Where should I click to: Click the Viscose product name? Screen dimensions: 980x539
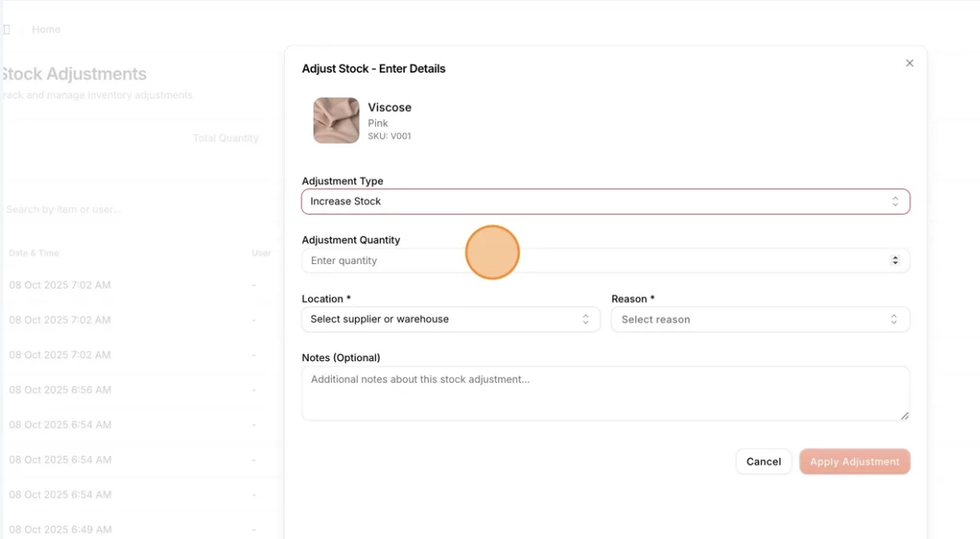coord(389,108)
